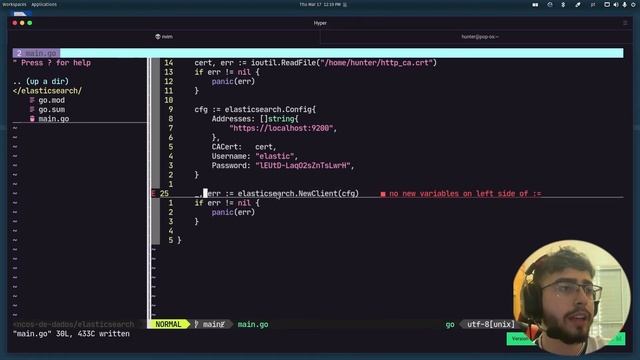
Task: Click the 'CACert: cert,' line
Action: pos(244,147)
